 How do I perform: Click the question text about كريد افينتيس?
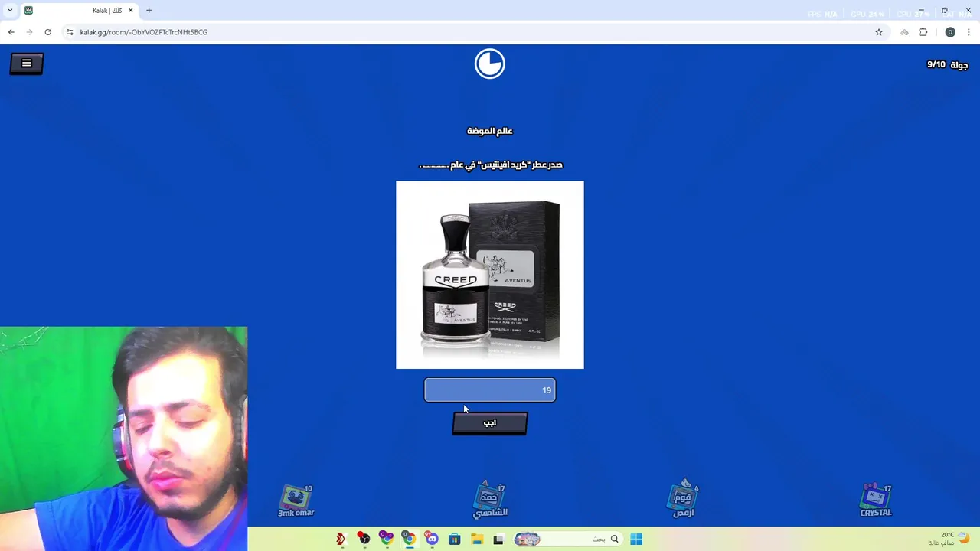(491, 165)
